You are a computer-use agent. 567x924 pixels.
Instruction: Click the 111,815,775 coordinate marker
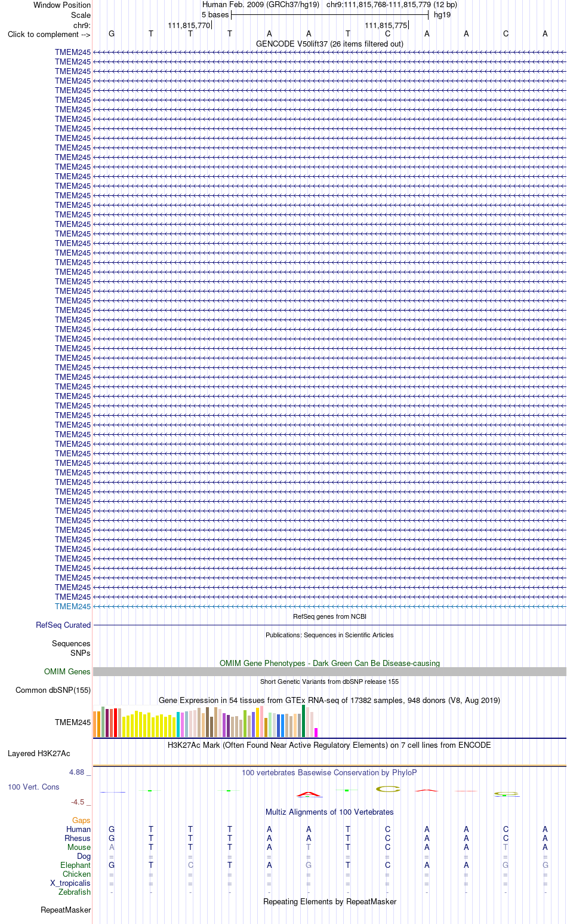point(386,25)
